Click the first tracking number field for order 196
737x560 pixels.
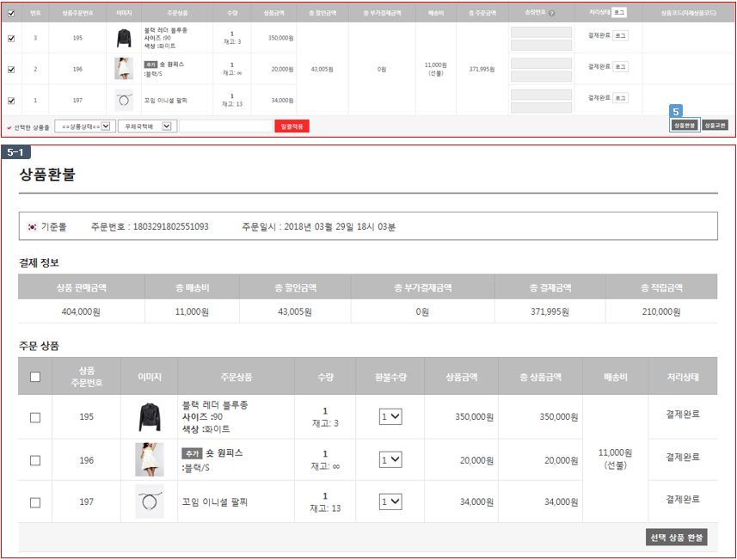coord(542,64)
